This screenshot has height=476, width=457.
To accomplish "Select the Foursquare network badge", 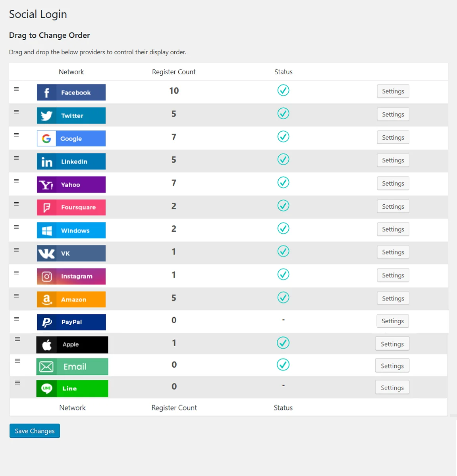I will click(71, 207).
